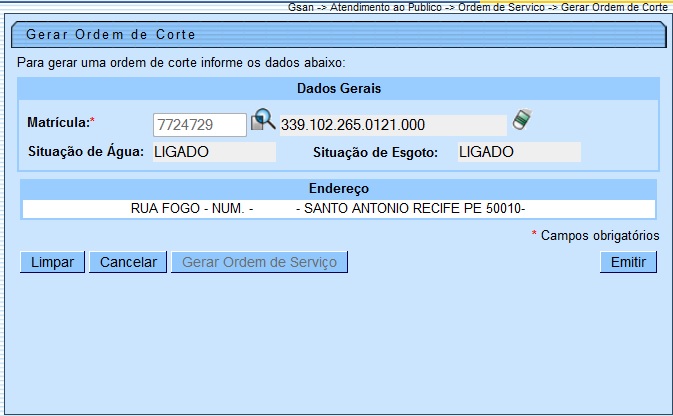Choose the Cancelar button

(x=128, y=262)
